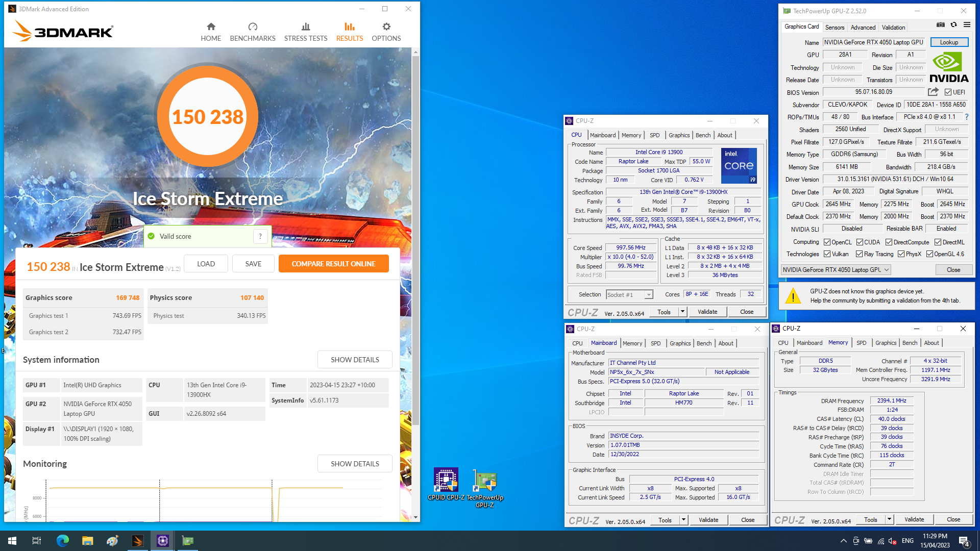Open the GPU selection dropdown in GPU-Z
This screenshot has height=551, width=980.
(x=836, y=270)
